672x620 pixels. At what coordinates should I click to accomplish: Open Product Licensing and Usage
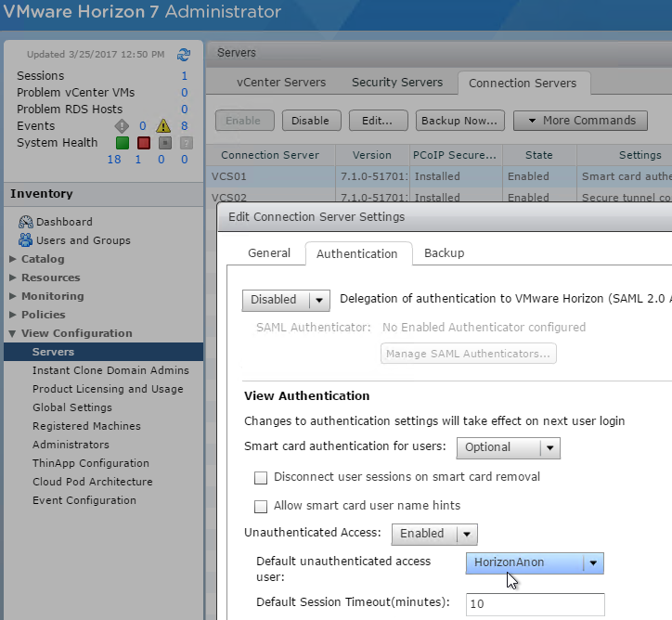pos(108,389)
